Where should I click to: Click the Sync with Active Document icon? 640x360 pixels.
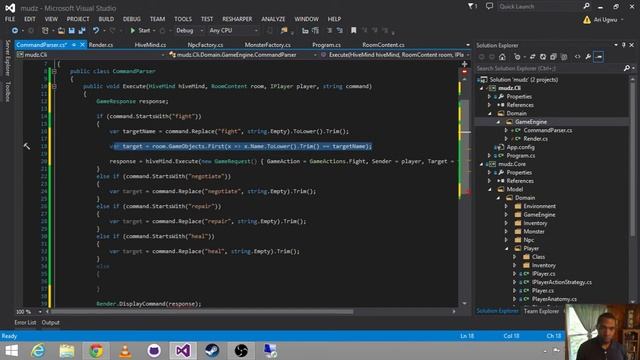pyautogui.click(x=532, y=57)
